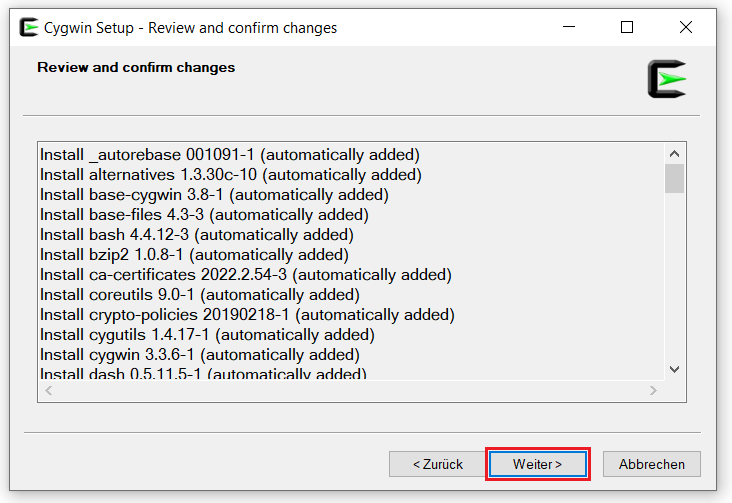Select the Install ca-certificates 2022.2.54-3 entry

245,275
